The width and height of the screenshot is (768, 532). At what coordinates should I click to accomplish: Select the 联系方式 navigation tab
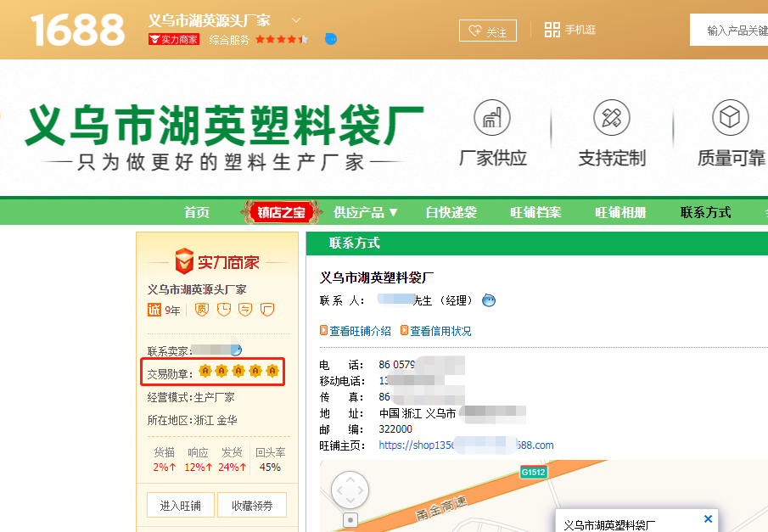706,212
